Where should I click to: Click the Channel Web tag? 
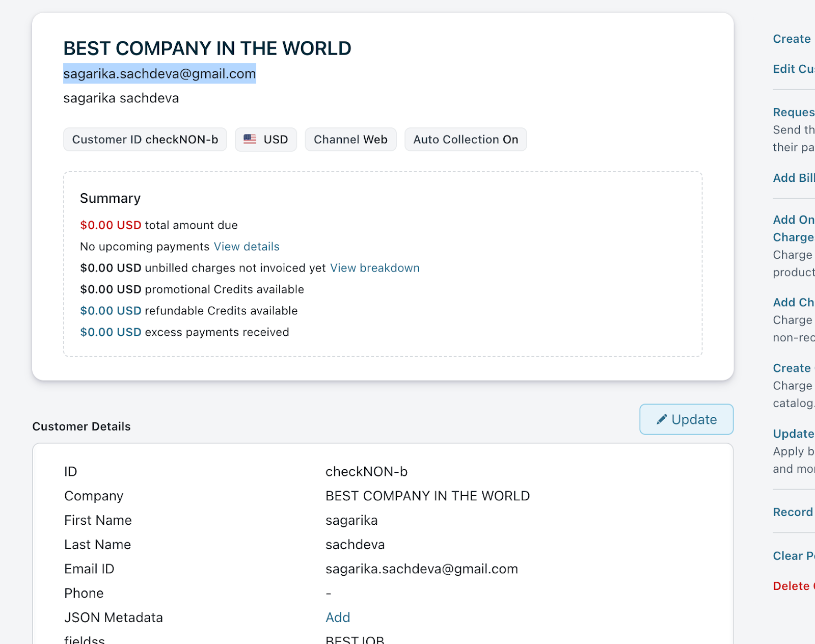350,140
